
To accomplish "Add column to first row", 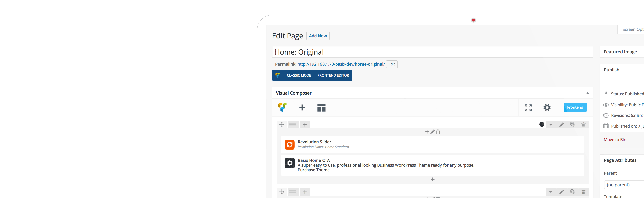I will click(305, 125).
